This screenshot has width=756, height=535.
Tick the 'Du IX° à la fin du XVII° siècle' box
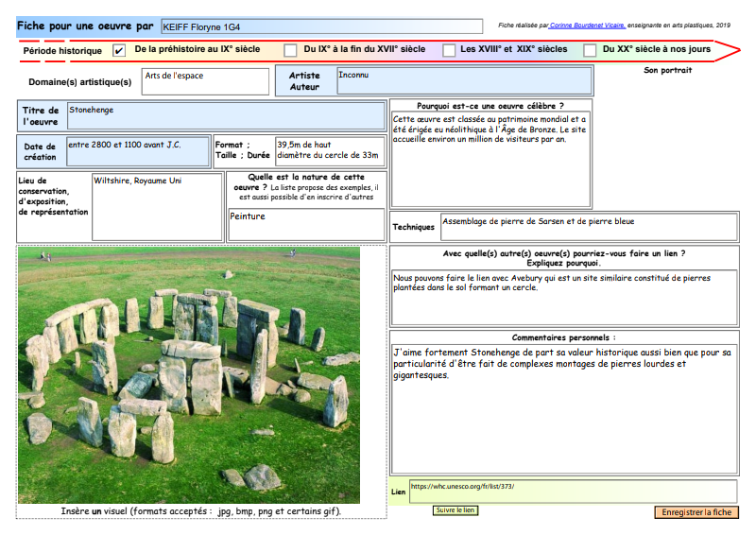(290, 50)
